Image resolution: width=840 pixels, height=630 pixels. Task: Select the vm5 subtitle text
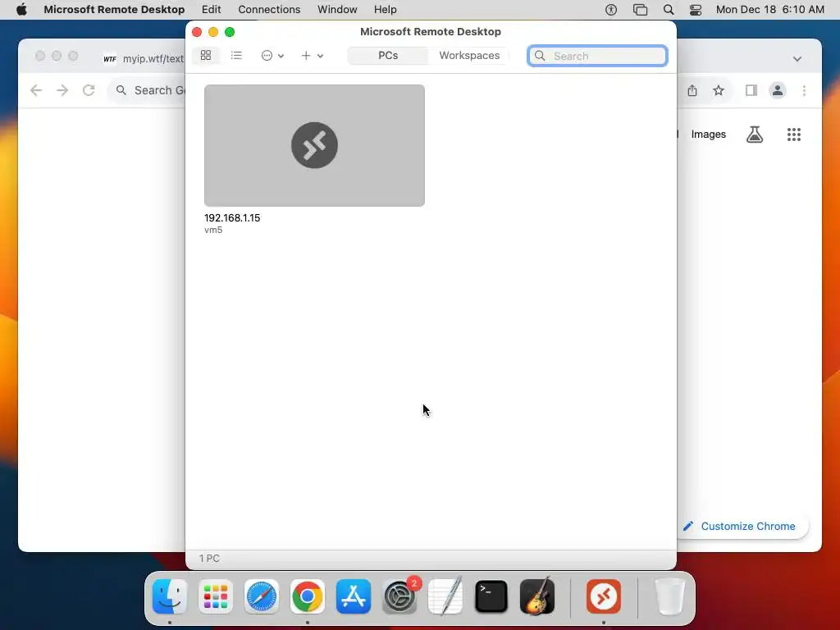(213, 230)
